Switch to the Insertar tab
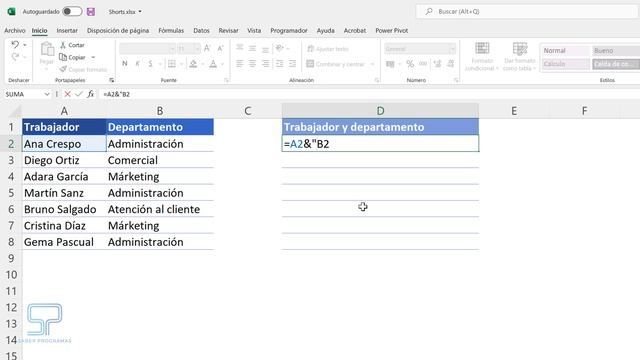640x360 pixels. click(67, 31)
